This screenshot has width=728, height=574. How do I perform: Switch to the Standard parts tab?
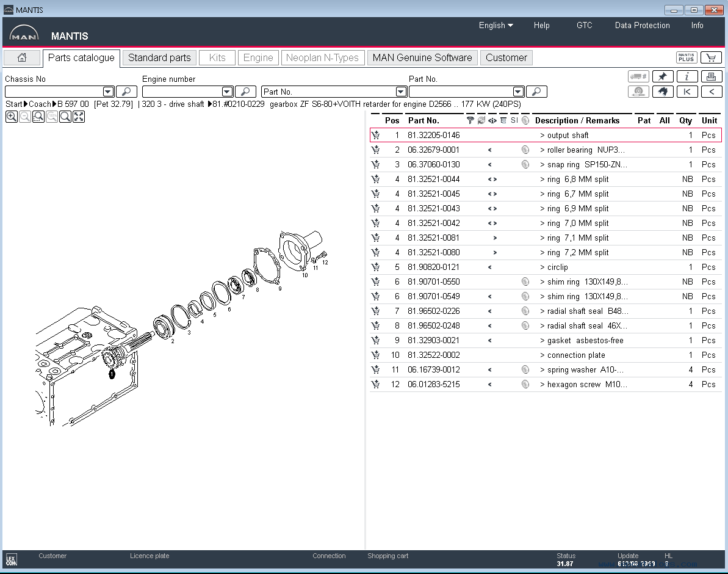tap(159, 57)
